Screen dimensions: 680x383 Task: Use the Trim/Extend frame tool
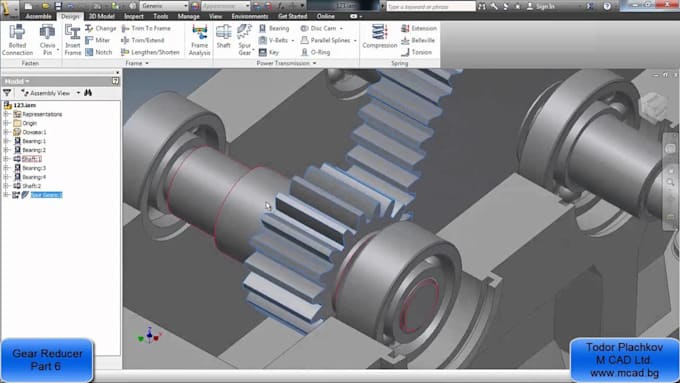pyautogui.click(x=143, y=40)
